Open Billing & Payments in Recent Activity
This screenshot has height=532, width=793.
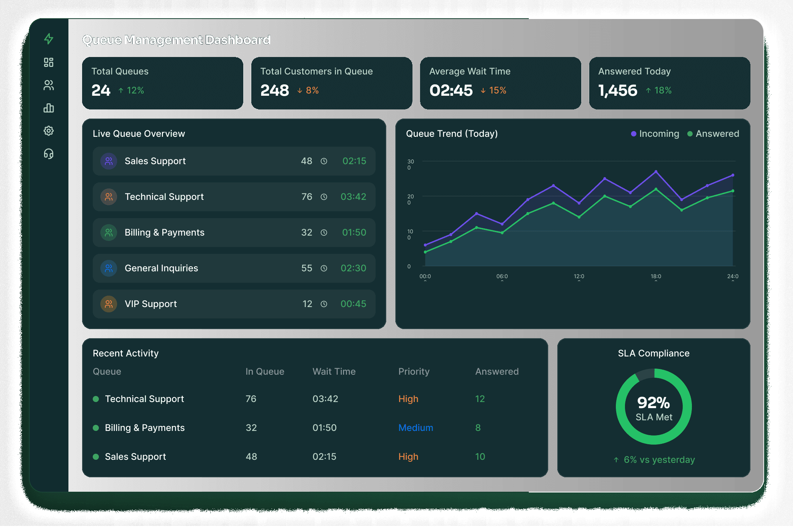click(145, 428)
